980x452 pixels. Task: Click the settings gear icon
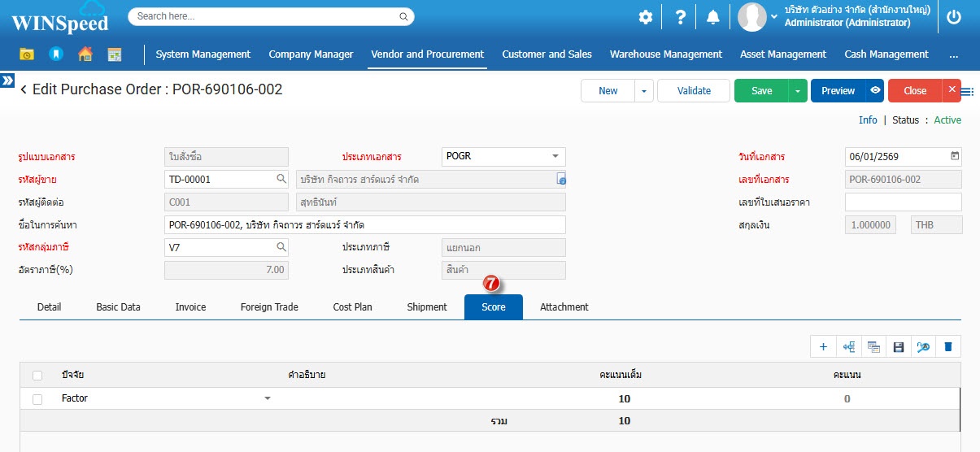point(645,17)
